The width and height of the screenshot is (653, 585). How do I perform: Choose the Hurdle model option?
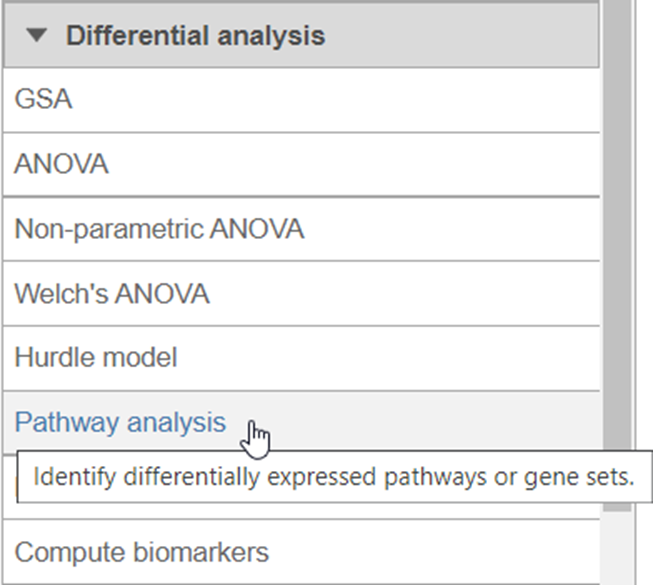[x=96, y=357]
